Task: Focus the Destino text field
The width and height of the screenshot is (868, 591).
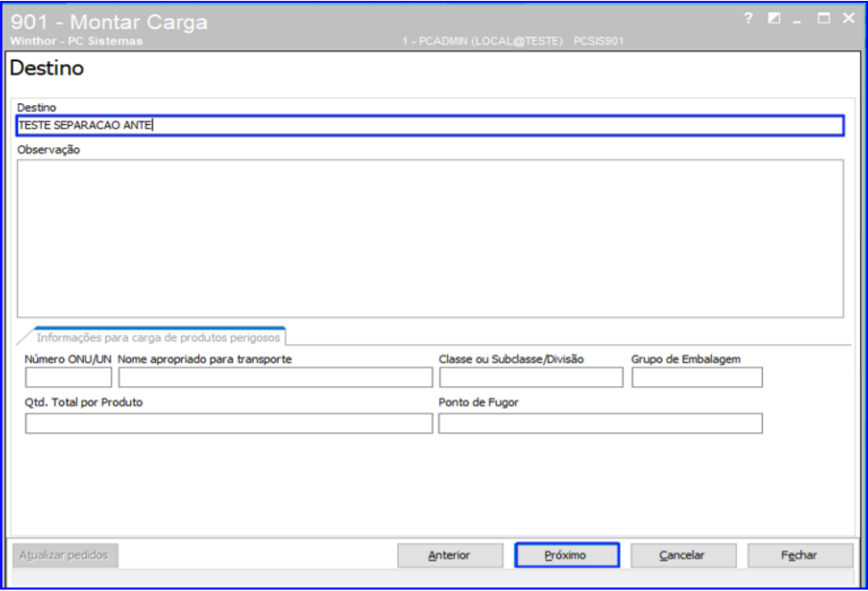Action: 430,126
